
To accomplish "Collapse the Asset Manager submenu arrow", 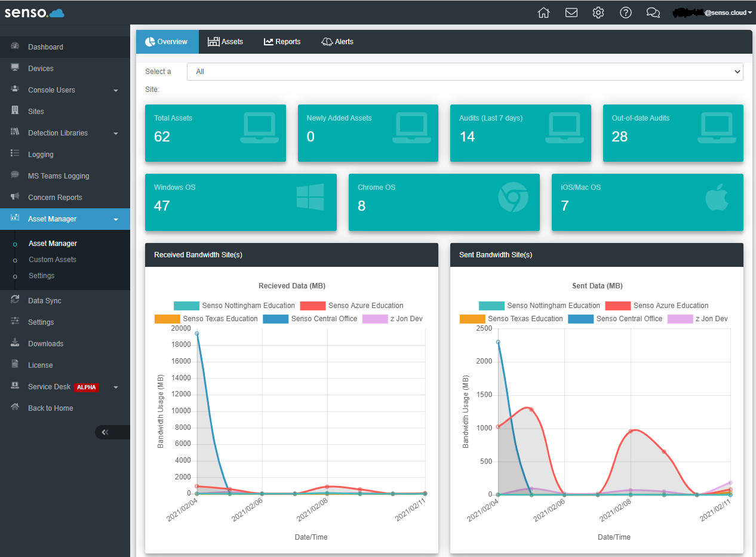I will tap(116, 220).
